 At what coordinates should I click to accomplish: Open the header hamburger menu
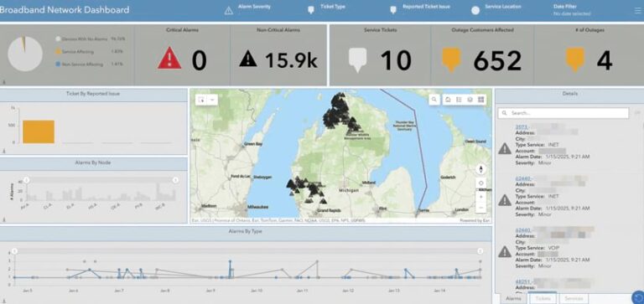coord(637,11)
